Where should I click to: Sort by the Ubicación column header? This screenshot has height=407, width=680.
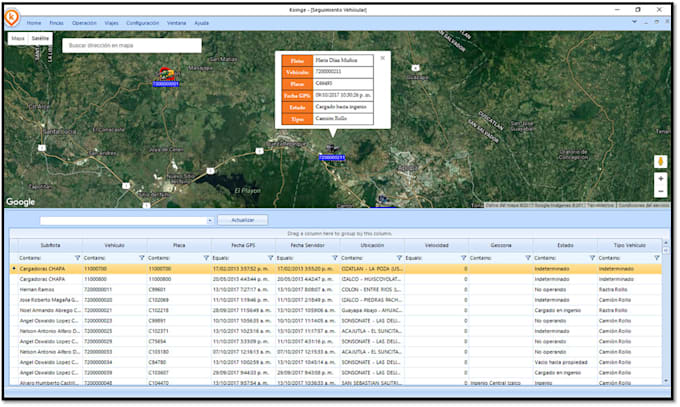pyautogui.click(x=372, y=245)
